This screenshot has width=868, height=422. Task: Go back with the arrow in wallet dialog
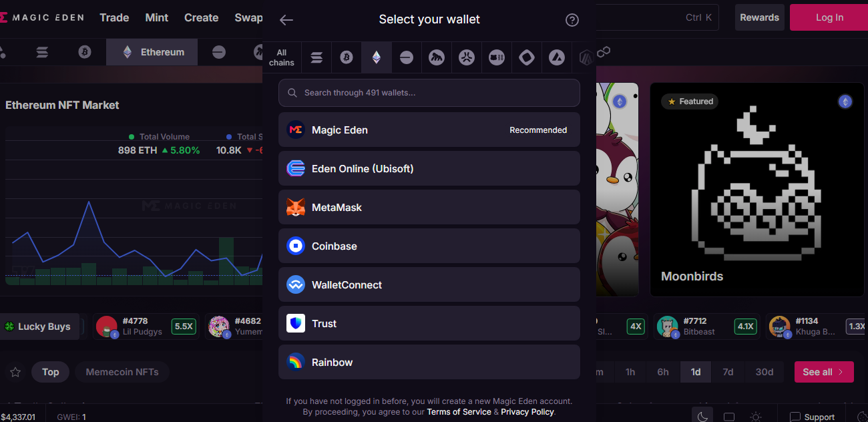(286, 20)
